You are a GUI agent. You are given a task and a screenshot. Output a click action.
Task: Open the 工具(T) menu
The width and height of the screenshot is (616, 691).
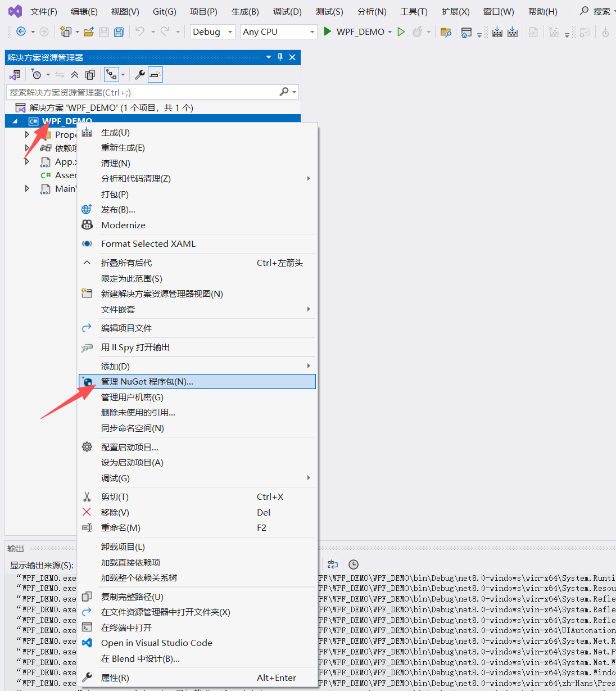click(414, 11)
